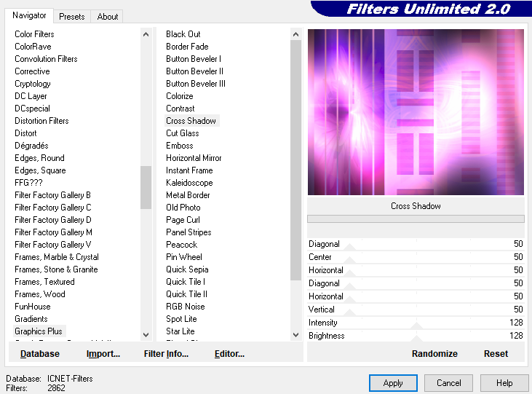The height and width of the screenshot is (394, 532).
Task: Select DC Layer category
Action: 31,96
